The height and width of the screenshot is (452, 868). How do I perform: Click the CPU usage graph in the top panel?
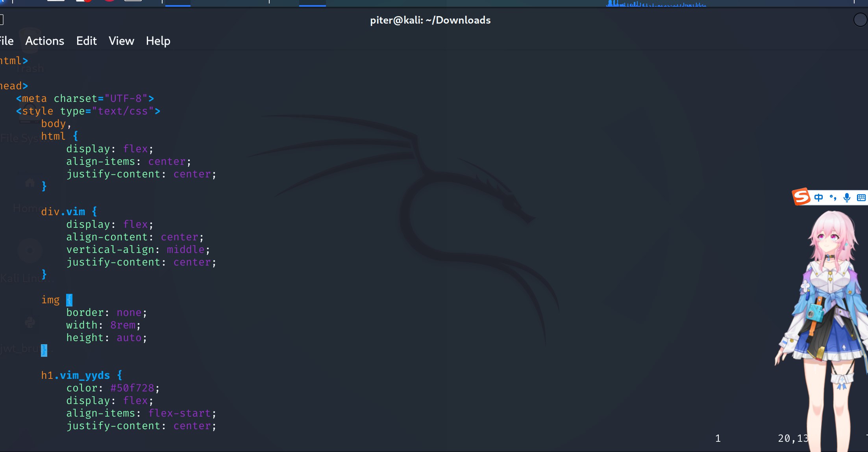point(656,4)
